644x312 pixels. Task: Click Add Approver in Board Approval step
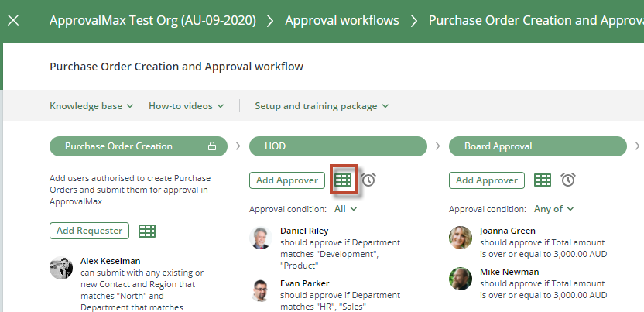pyautogui.click(x=487, y=180)
